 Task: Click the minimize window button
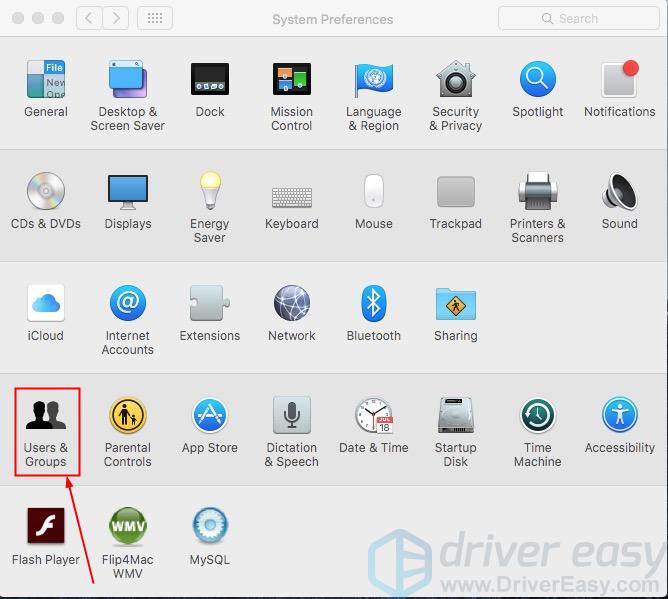[38, 18]
